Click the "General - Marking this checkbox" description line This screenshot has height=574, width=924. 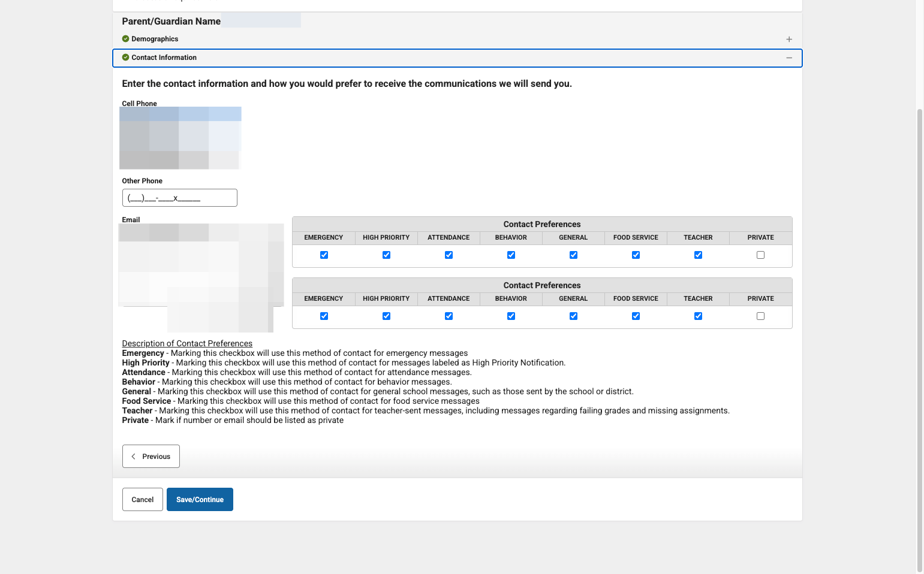378,392
